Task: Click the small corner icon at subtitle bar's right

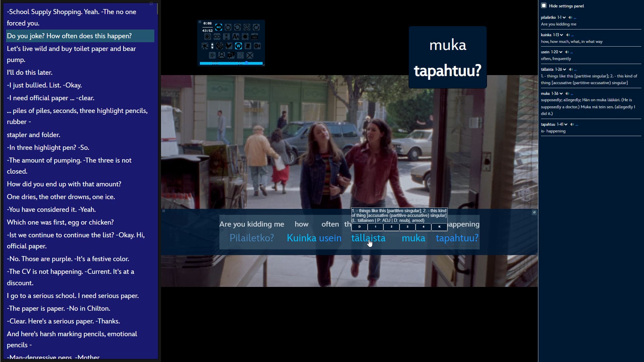Action: [534, 212]
